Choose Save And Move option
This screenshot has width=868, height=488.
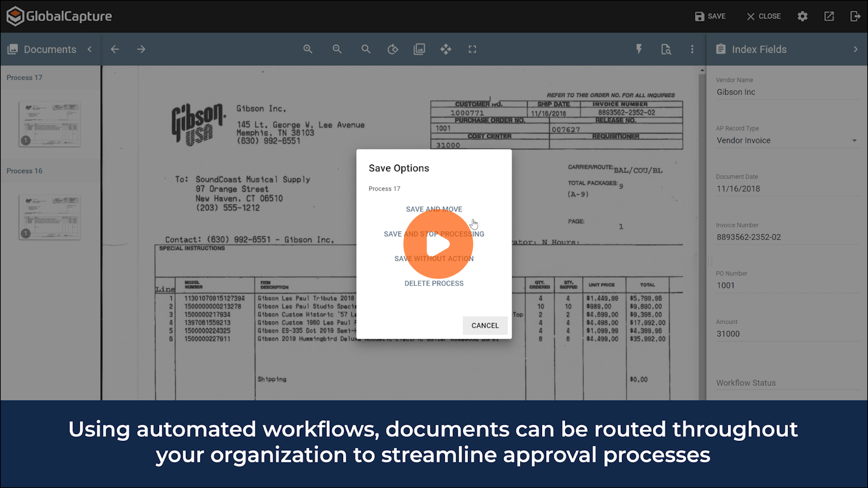(x=434, y=209)
